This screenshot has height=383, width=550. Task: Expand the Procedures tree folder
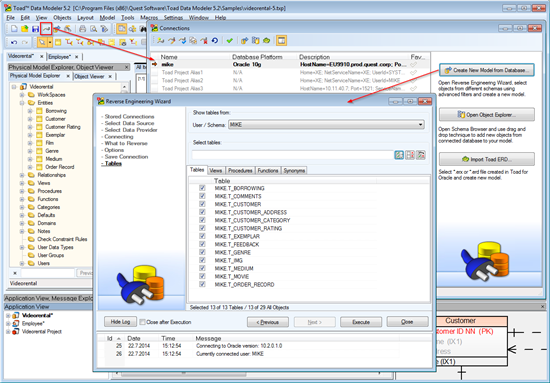pyautogui.click(x=22, y=191)
